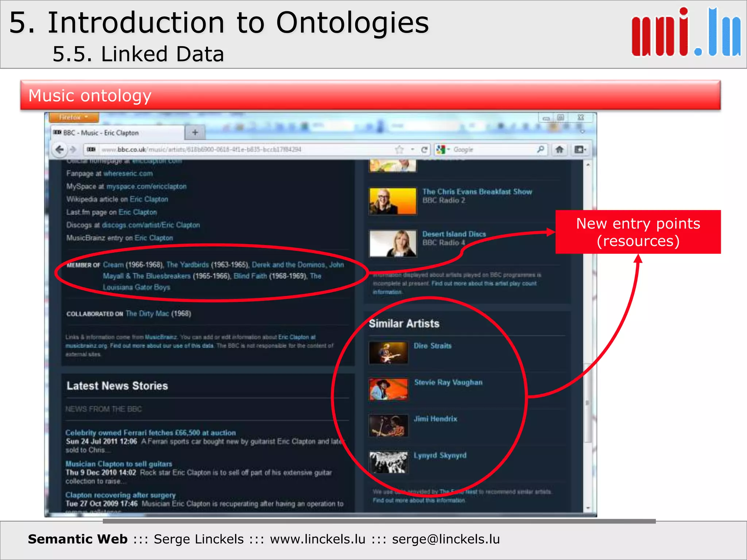This screenshot has width=747, height=560.
Task: Open The Dirty Mac collaboration link
Action: 147,314
